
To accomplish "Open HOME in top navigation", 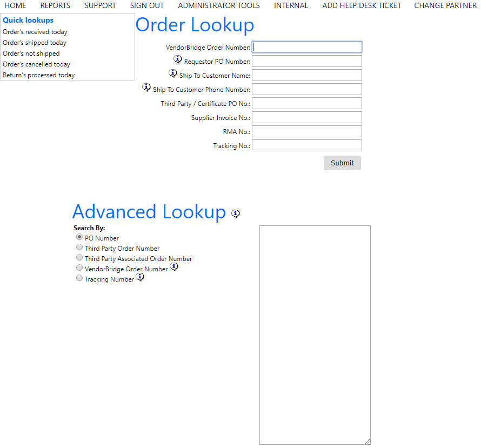I will 15,5.
